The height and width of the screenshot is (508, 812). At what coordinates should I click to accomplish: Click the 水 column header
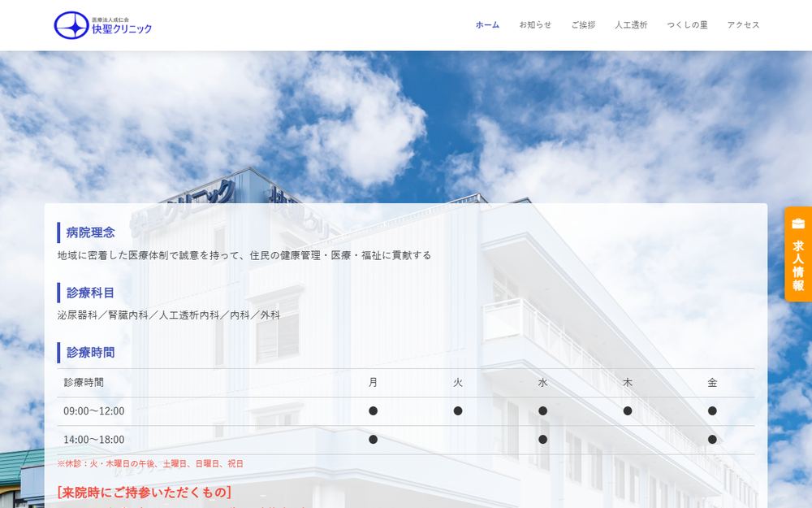click(x=542, y=383)
